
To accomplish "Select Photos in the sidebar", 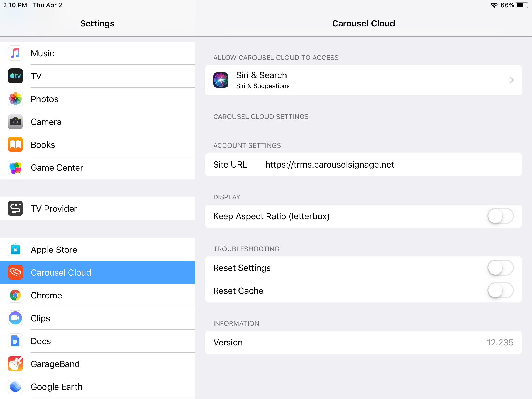I will 97,99.
